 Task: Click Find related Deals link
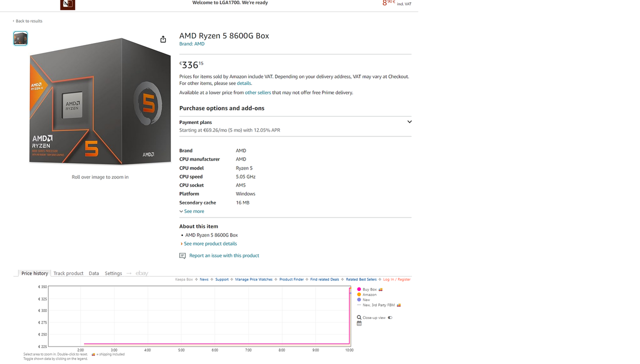tap(324, 279)
